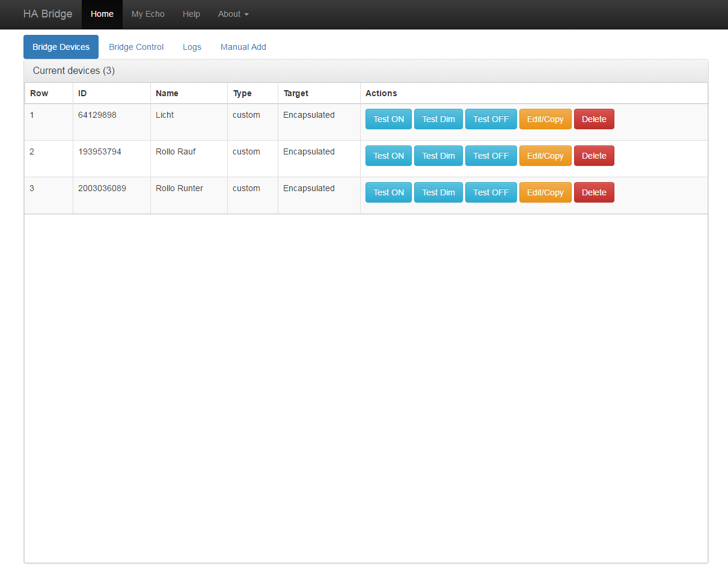Screen dimensions: 728x574
Task: Select device ID 193953794
Action: (100, 151)
